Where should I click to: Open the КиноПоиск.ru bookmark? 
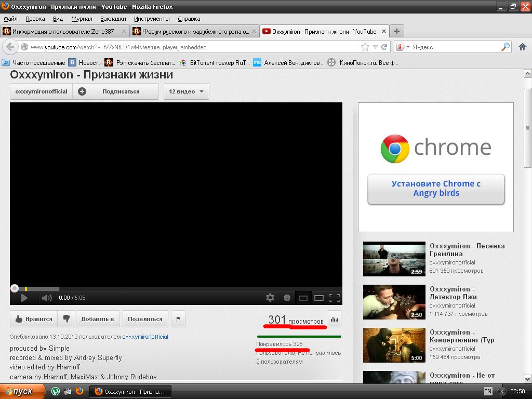pyautogui.click(x=363, y=62)
